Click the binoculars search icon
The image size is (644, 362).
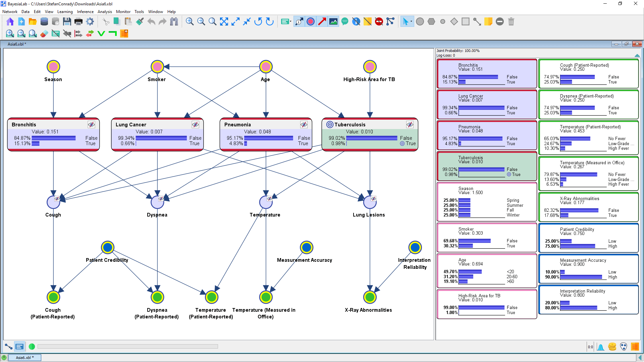click(174, 22)
